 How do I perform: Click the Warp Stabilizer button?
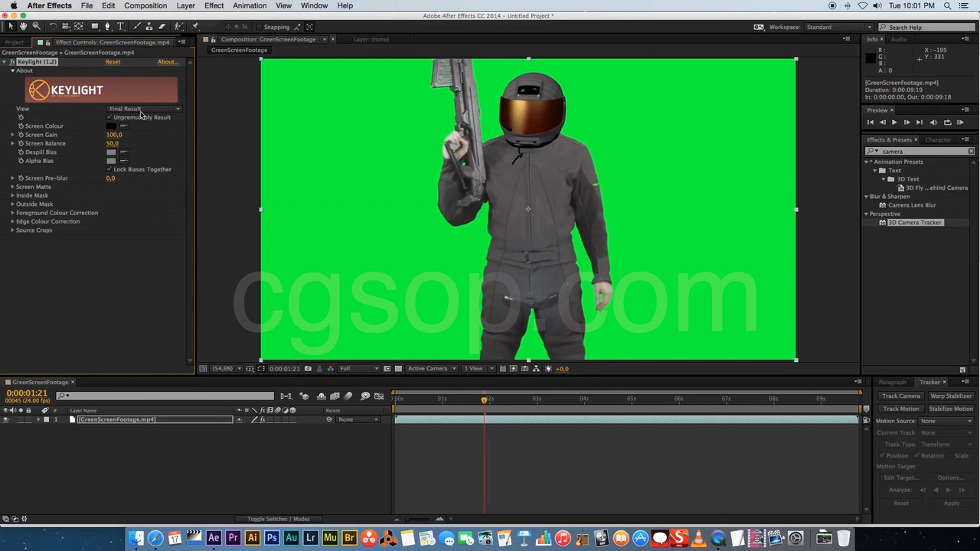(x=951, y=396)
